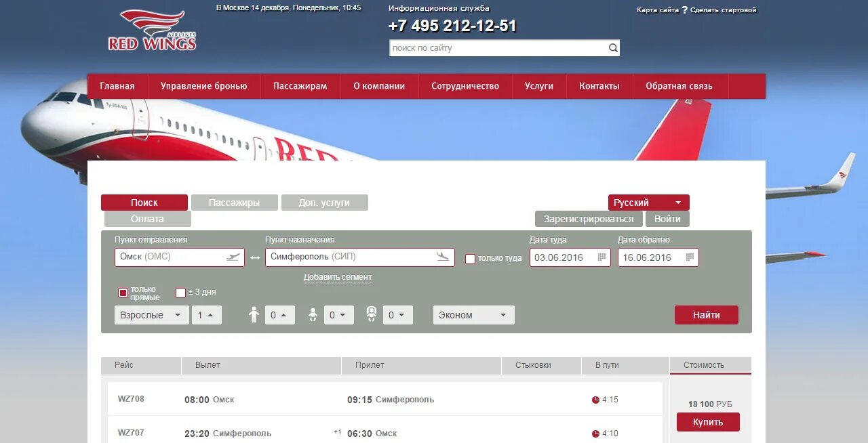Image resolution: width=868 pixels, height=443 pixels.
Task: Click the Войти button
Action: pyautogui.click(x=668, y=219)
